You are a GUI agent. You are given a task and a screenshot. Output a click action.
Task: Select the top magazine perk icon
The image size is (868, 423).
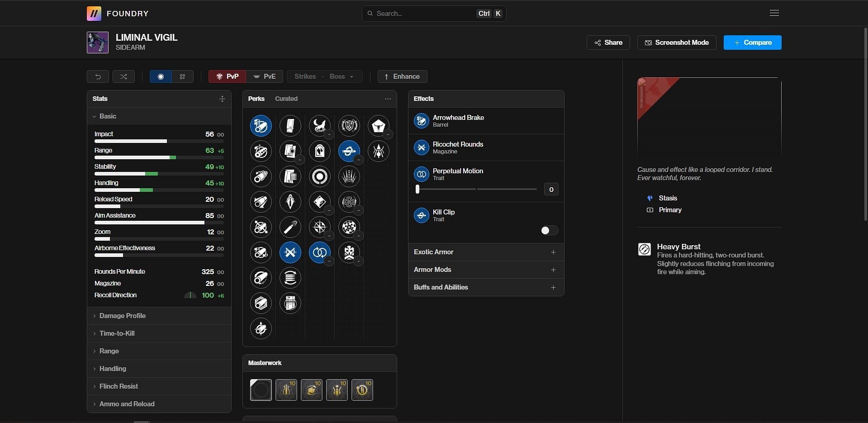(290, 126)
